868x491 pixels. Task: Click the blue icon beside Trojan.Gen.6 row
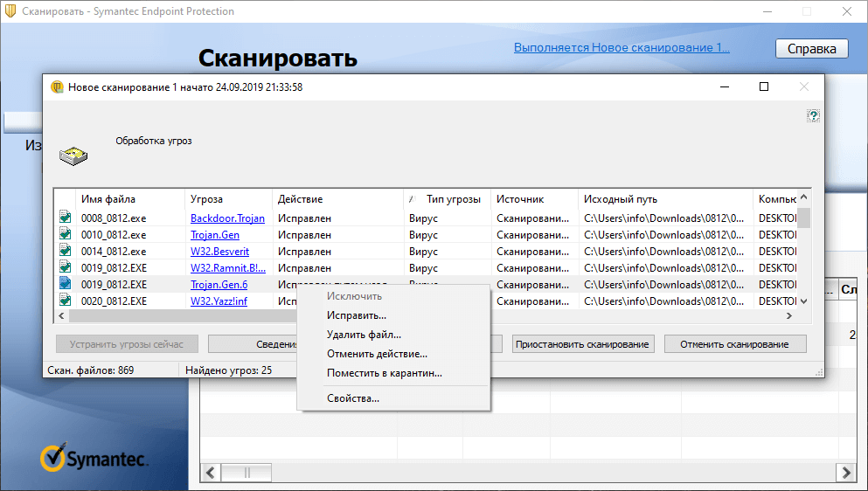(66, 283)
